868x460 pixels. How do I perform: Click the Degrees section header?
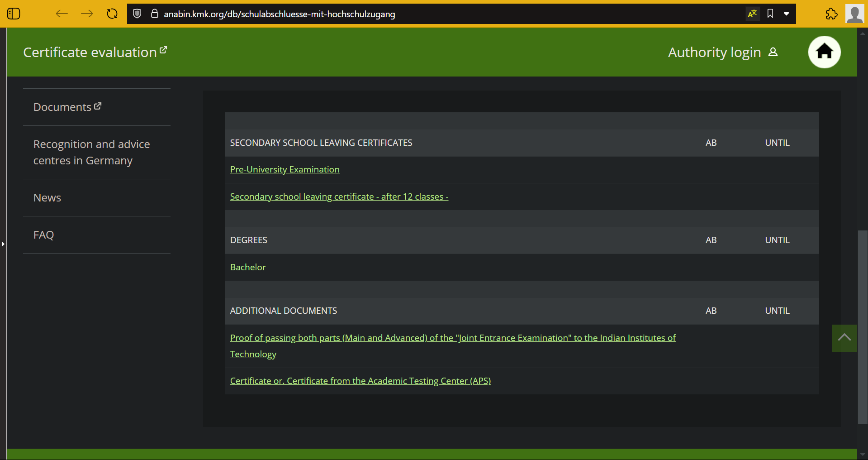[249, 240]
